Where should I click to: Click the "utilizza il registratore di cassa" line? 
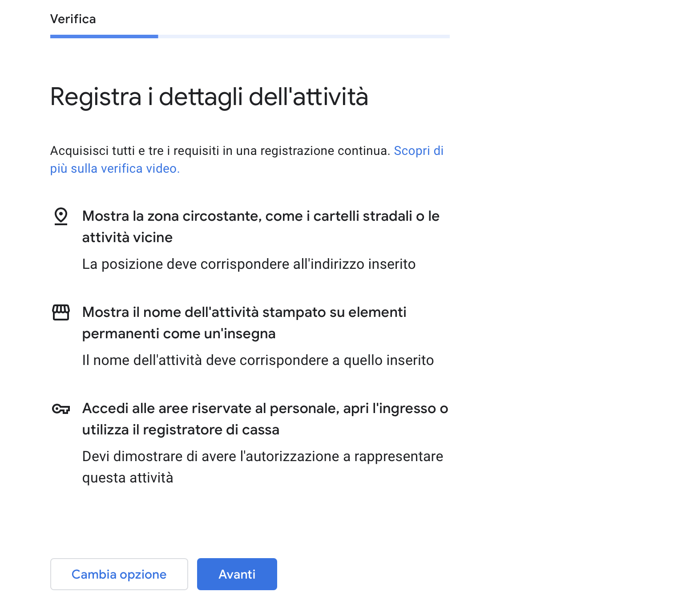181,430
